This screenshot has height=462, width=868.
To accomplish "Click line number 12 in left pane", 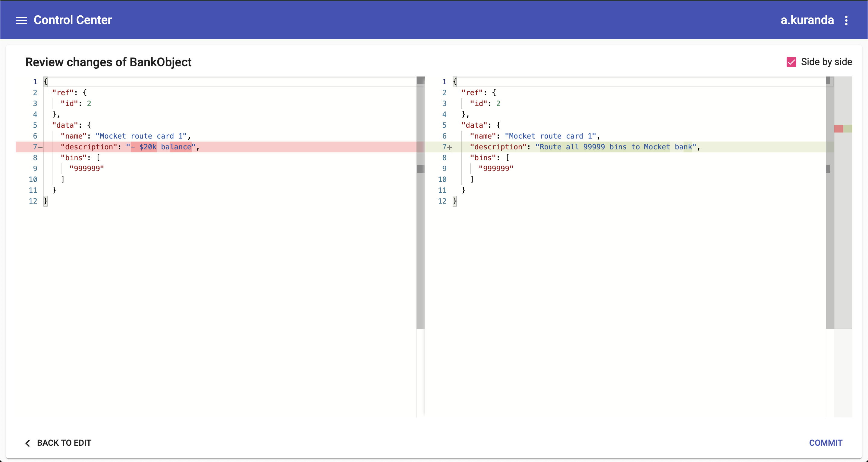I will [x=33, y=201].
